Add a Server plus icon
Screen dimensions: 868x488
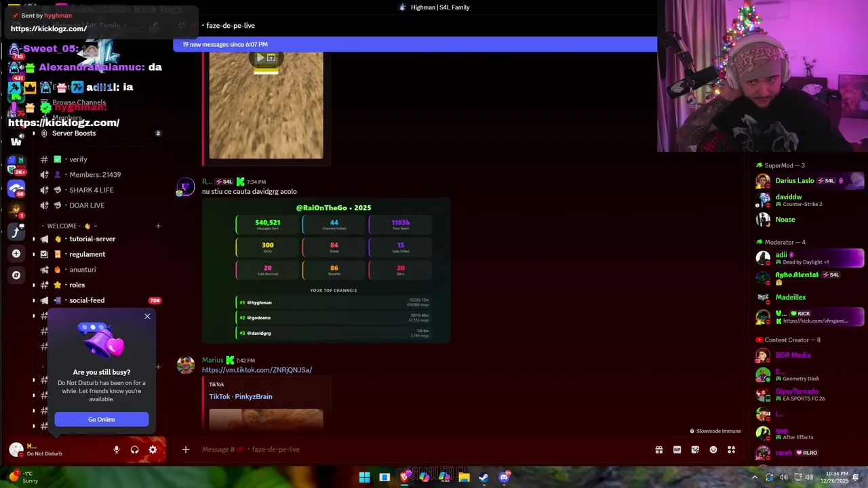pyautogui.click(x=16, y=253)
